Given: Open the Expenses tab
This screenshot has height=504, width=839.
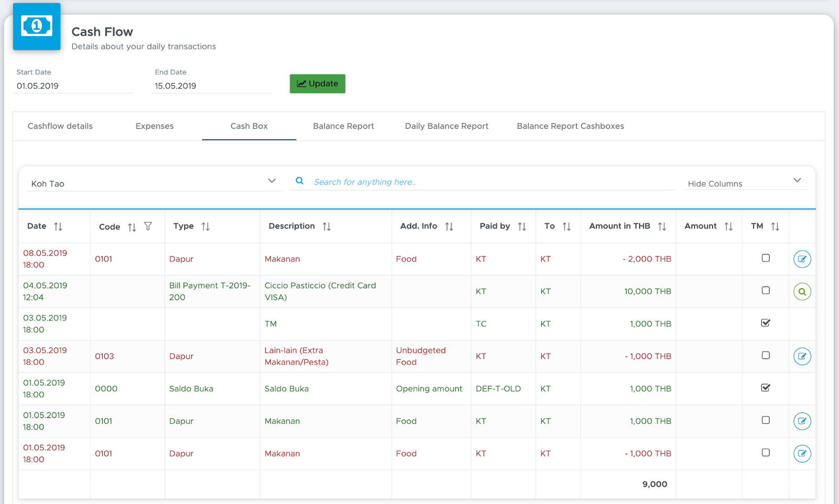Looking at the screenshot, I should point(155,126).
